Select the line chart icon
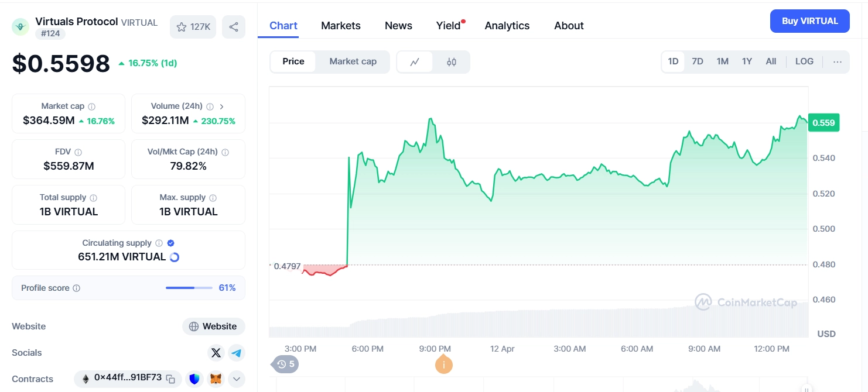The height and width of the screenshot is (392, 868). tap(415, 61)
